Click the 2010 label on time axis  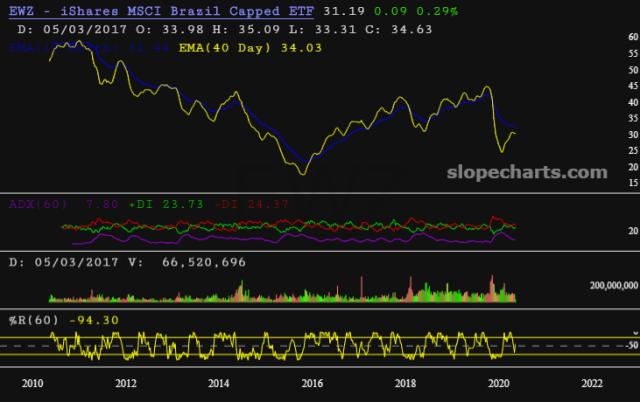click(x=32, y=382)
